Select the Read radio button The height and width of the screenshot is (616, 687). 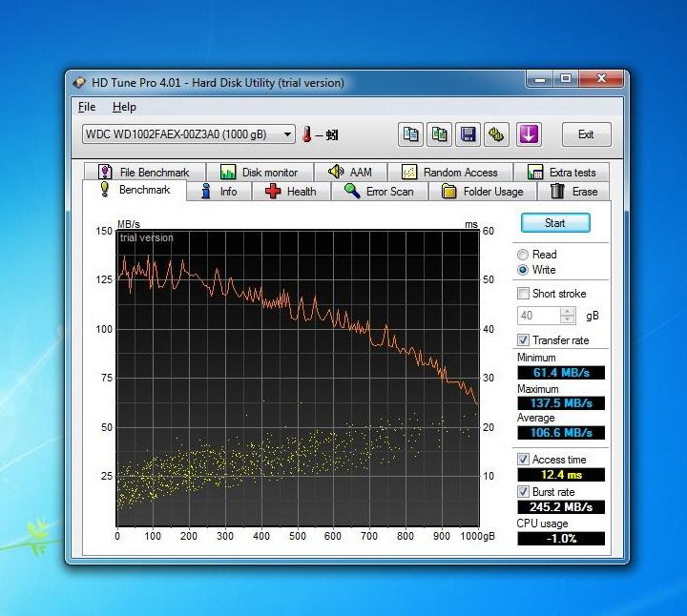[x=523, y=255]
